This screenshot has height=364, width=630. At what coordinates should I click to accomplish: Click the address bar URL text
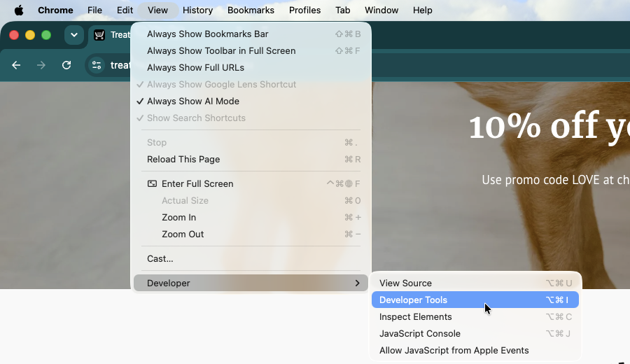[120, 65]
